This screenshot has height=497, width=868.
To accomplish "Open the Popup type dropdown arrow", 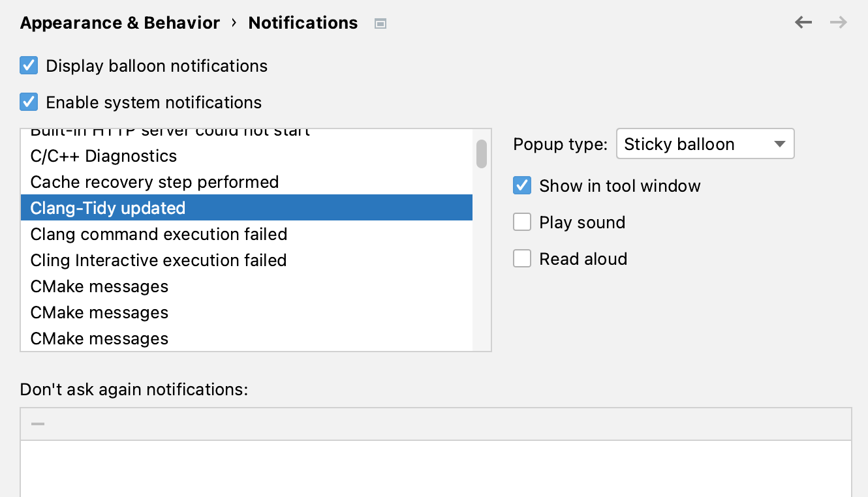I will [779, 143].
